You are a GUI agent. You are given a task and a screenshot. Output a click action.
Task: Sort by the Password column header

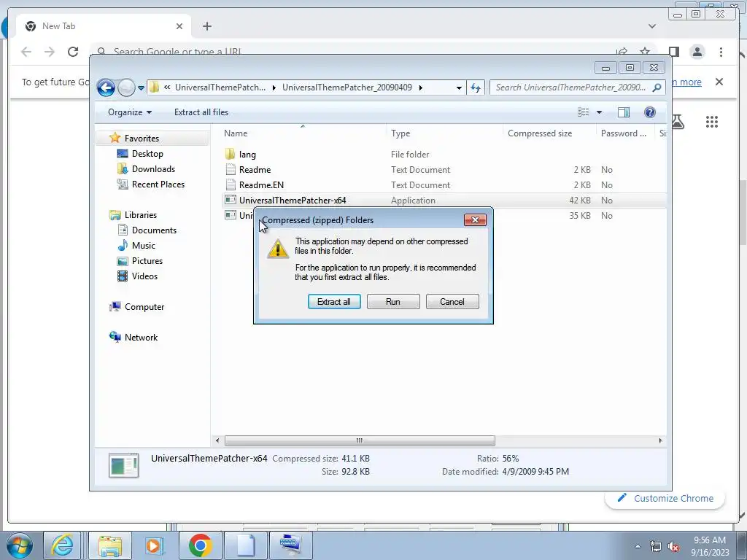click(x=624, y=133)
